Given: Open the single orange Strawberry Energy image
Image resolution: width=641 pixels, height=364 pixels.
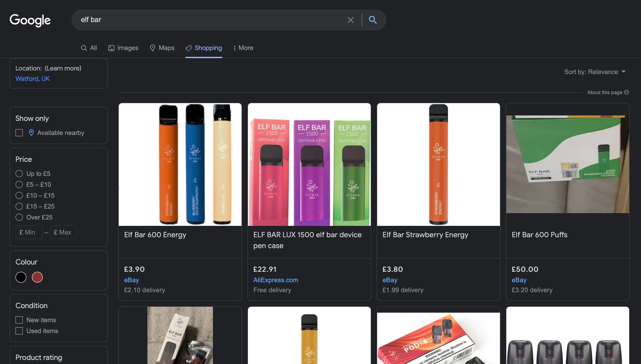Looking at the screenshot, I should coord(438,165).
